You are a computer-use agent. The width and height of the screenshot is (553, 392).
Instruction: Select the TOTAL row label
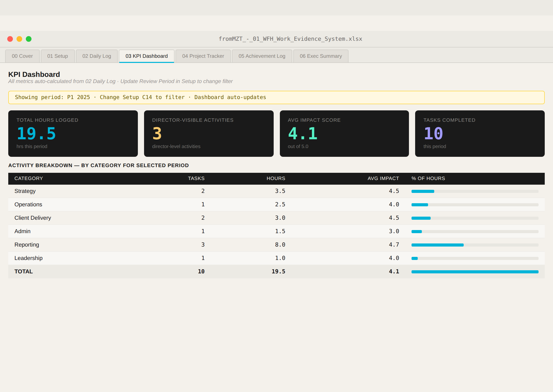click(x=24, y=272)
